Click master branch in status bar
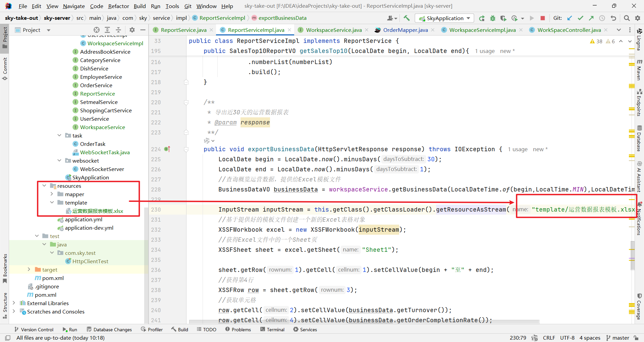 618,338
